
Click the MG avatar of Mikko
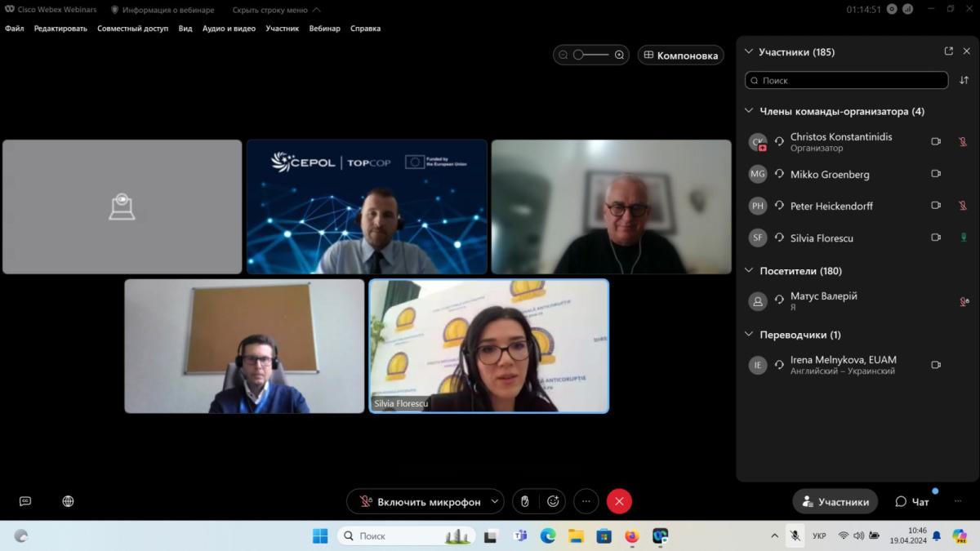(758, 174)
